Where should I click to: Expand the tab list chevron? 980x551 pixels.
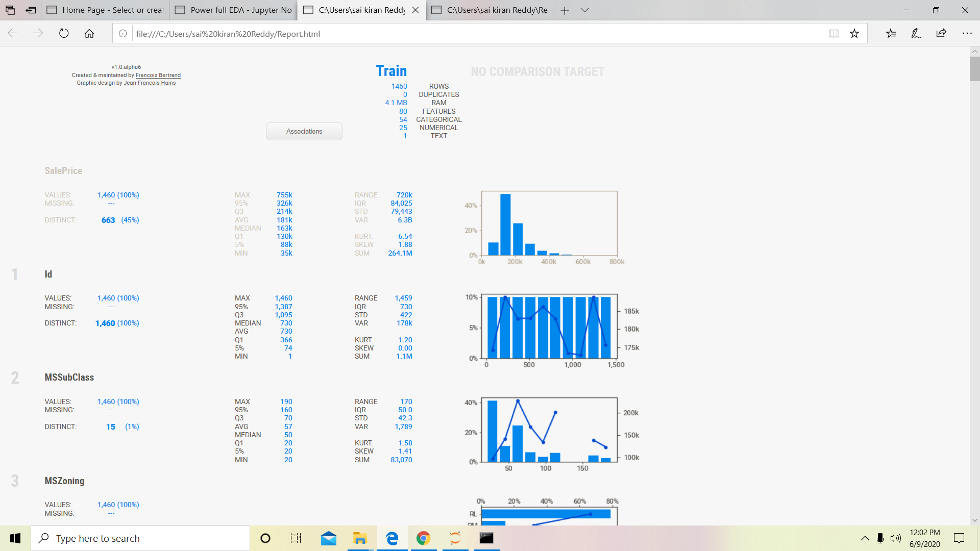pos(585,10)
